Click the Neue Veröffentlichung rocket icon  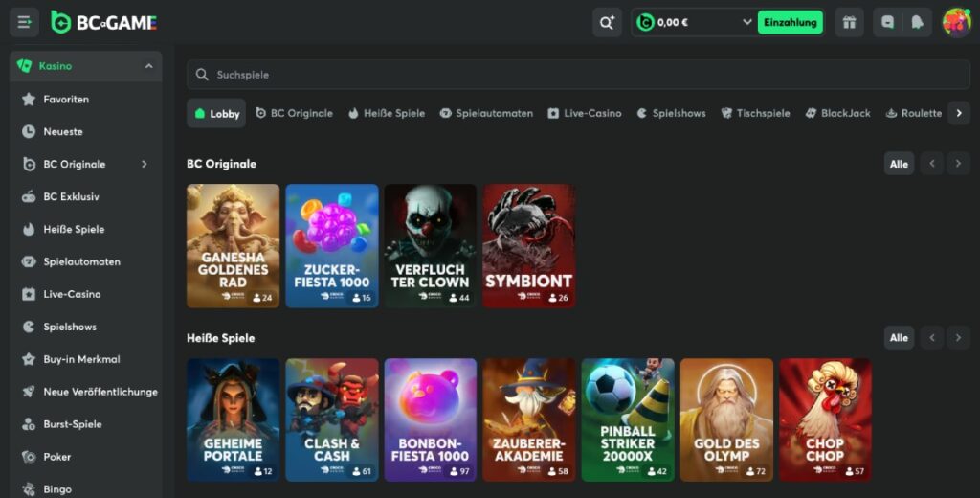29,392
